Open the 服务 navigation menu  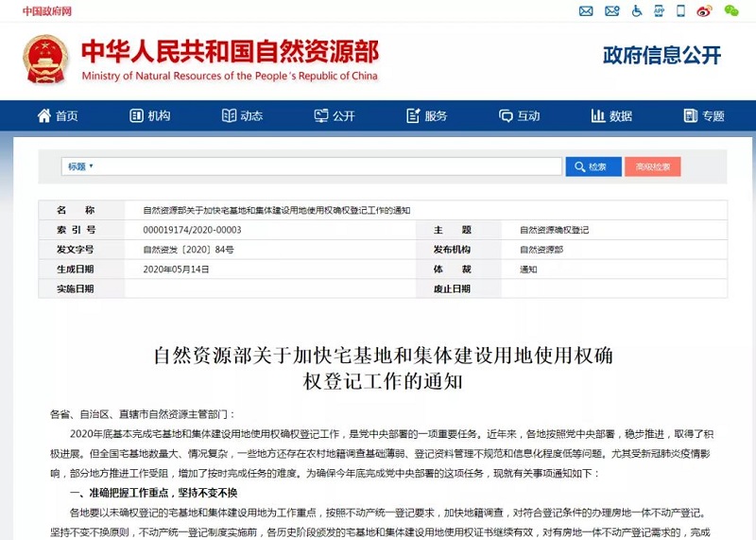coord(426,115)
